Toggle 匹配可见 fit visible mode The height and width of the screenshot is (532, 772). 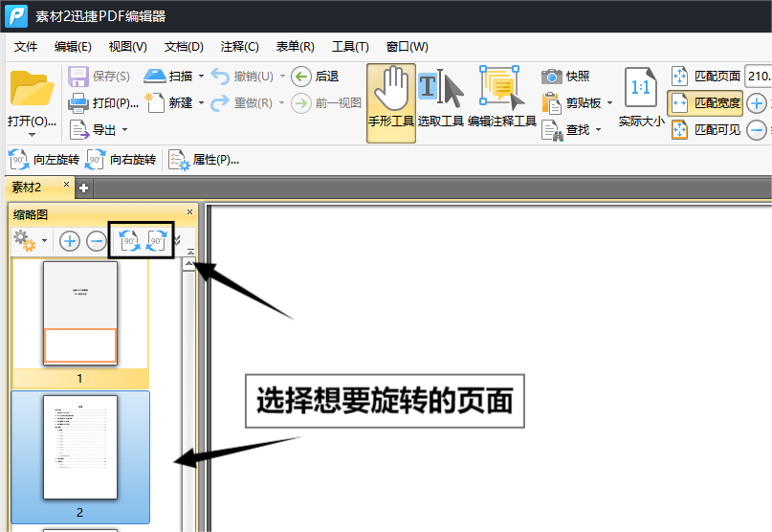click(x=706, y=130)
